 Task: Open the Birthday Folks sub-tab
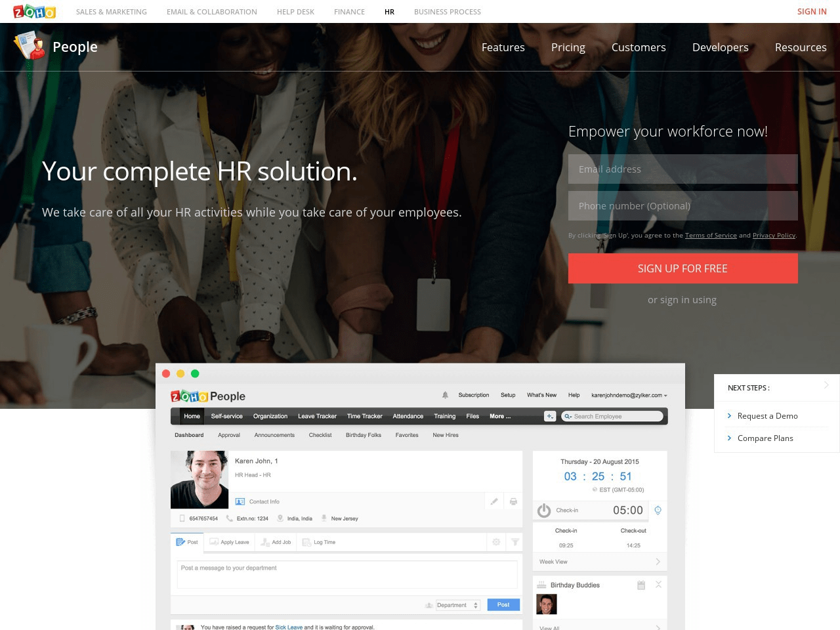364,435
